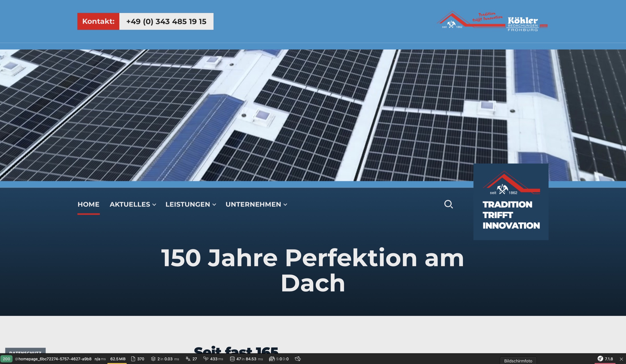Click the 150 Jahre Perfektion am Dach heading
626x364 pixels.
[313, 270]
